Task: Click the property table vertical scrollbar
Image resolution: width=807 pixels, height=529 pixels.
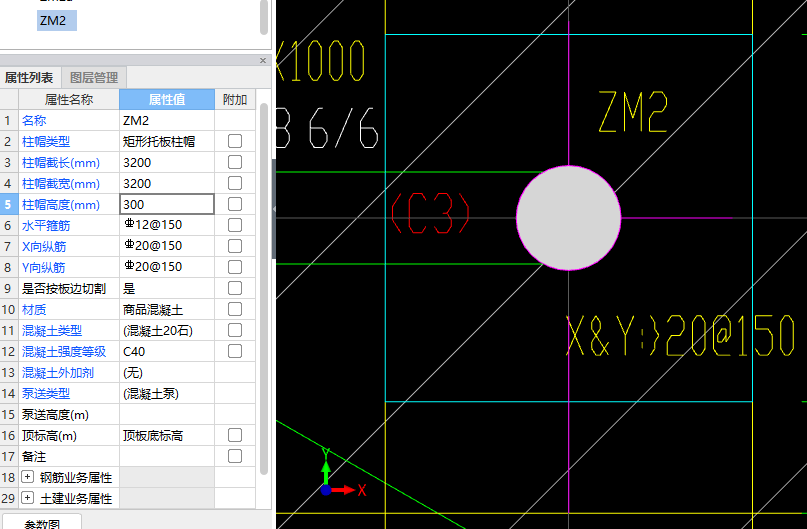Action: tap(264, 288)
